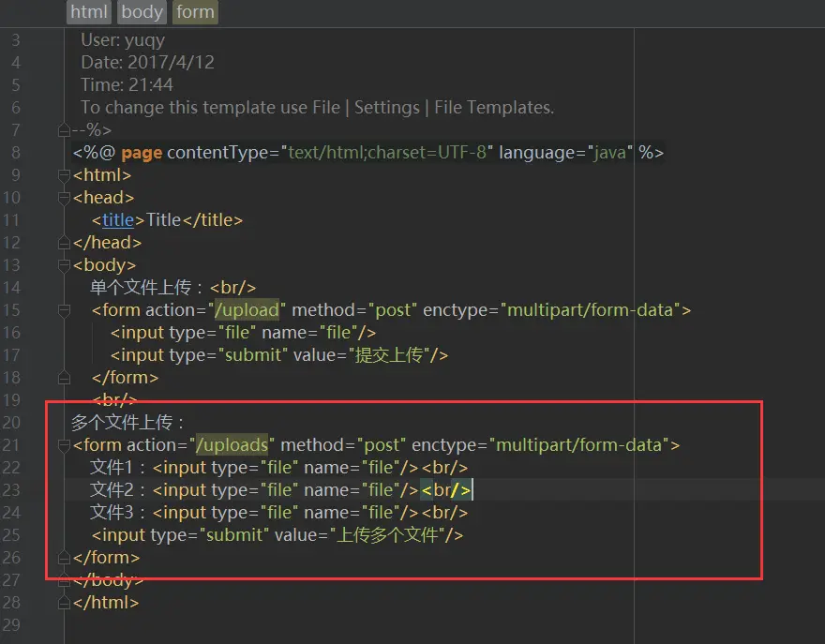The image size is (825, 644).
Task: Click the 'text/html;charset=UTF-8' value
Action: [386, 153]
